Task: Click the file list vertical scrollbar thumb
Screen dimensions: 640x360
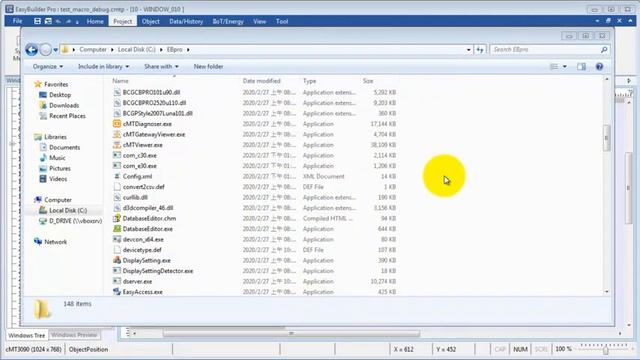Action: click(607, 138)
